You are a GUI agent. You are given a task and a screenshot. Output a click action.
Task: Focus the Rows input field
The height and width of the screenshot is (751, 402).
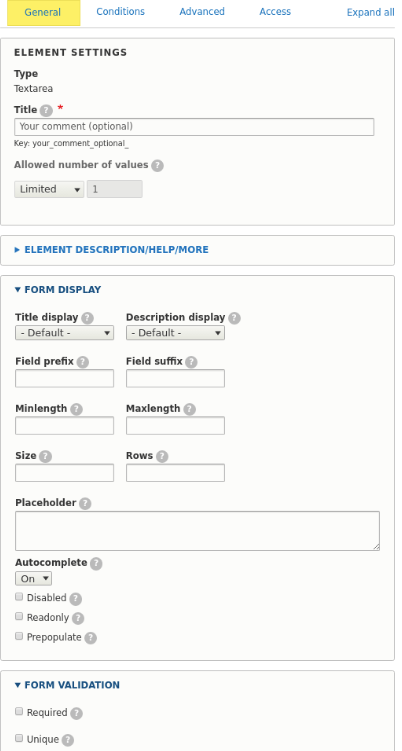point(175,473)
